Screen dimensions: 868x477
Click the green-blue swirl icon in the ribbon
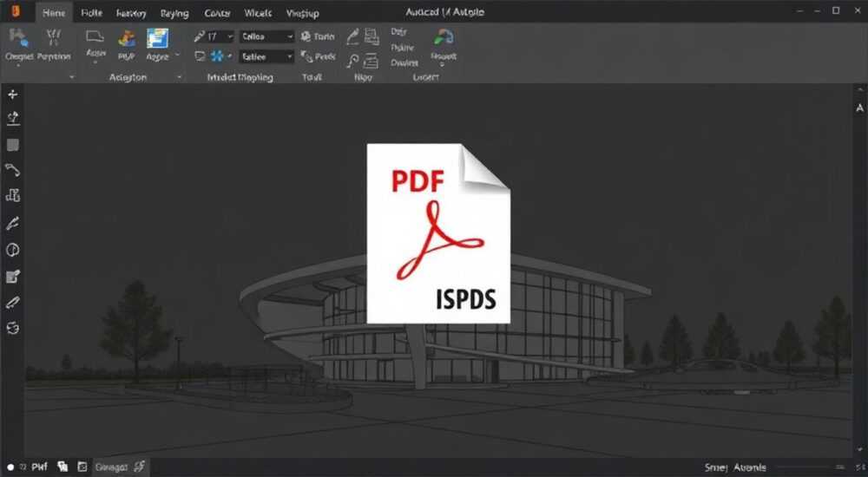coord(444,37)
